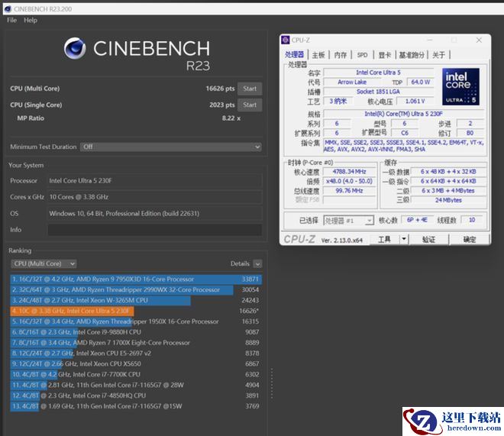
Task: Open the CPU (Multi Core) ranking dropdown
Action: tap(44, 263)
